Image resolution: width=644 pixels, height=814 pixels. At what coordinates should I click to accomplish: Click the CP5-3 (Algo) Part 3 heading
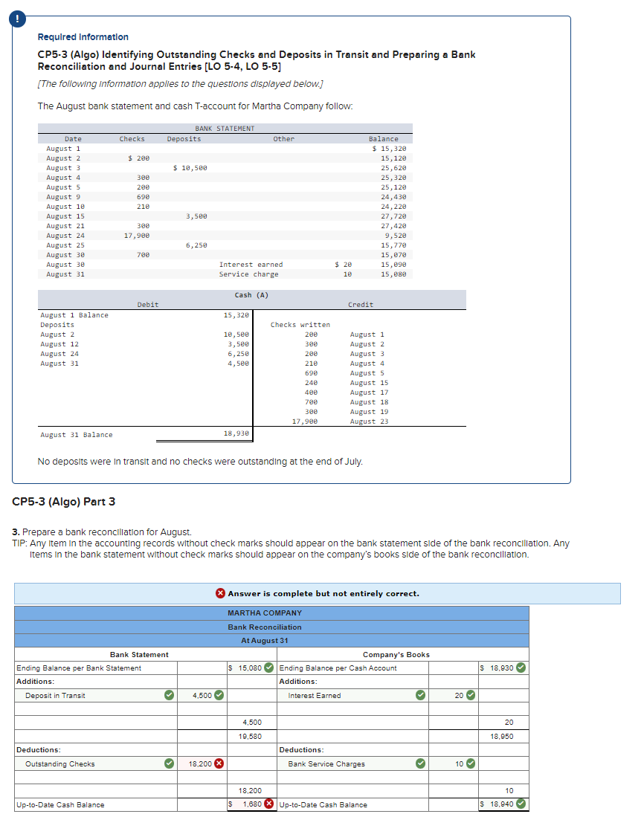click(x=65, y=502)
